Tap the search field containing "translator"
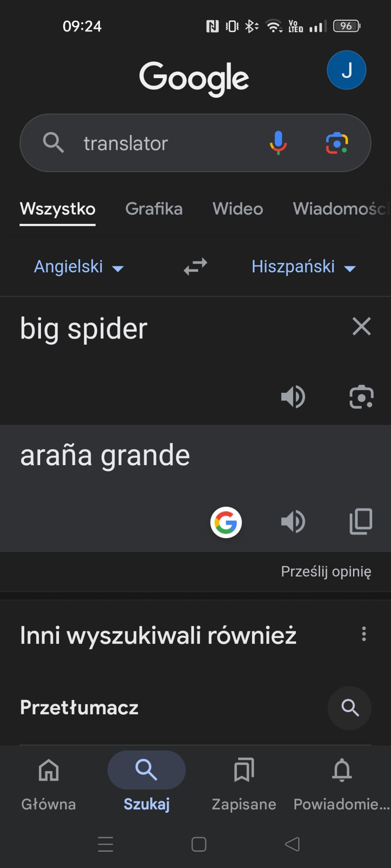The width and height of the screenshot is (391, 868). click(162, 143)
